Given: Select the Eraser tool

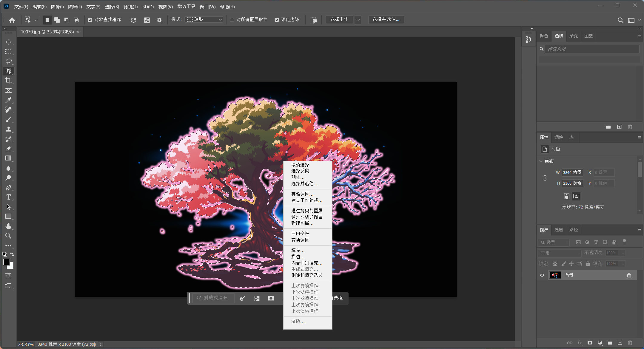Looking at the screenshot, I should point(8,149).
